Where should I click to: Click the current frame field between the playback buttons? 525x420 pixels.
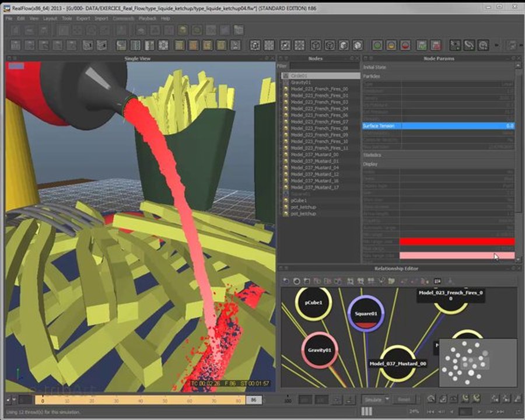(x=465, y=411)
